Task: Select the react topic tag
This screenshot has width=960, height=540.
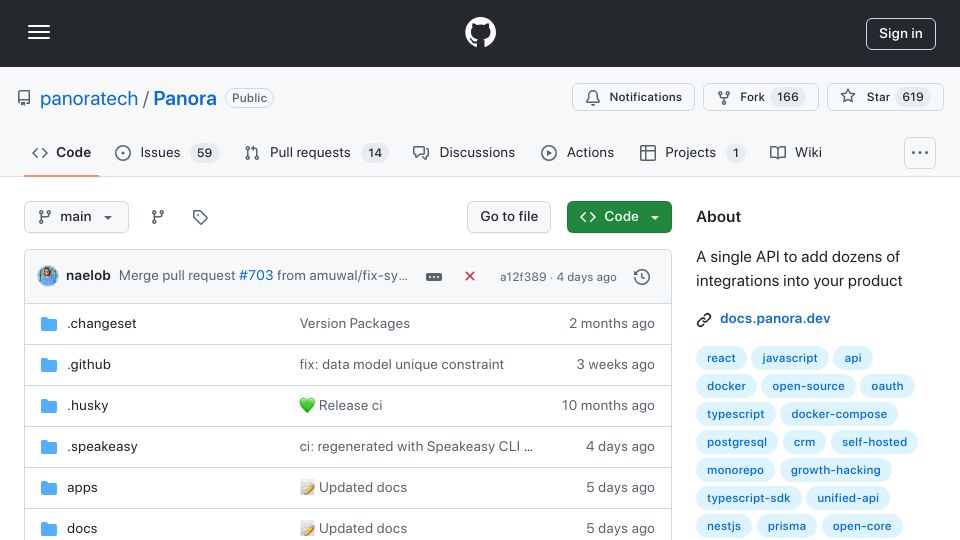Action: click(x=721, y=358)
